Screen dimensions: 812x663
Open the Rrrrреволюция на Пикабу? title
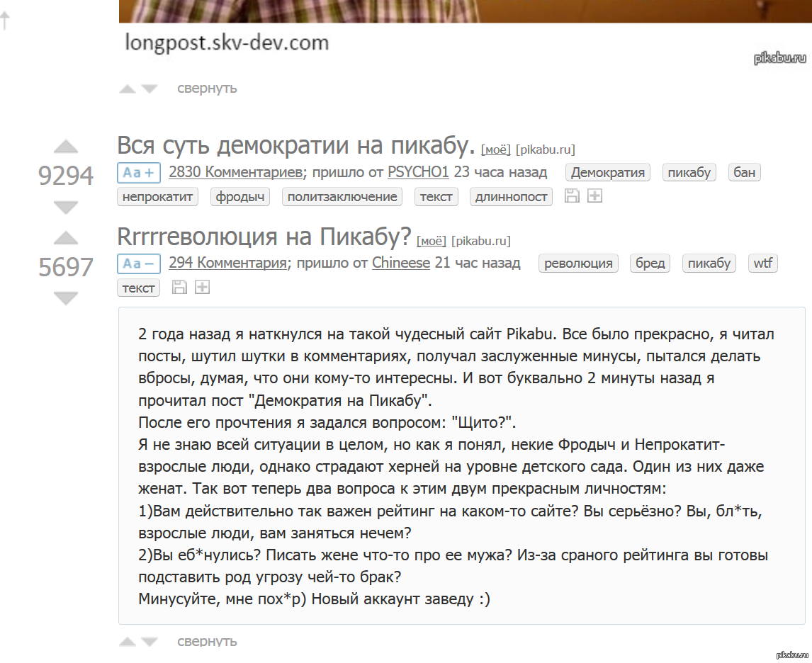[x=264, y=237]
